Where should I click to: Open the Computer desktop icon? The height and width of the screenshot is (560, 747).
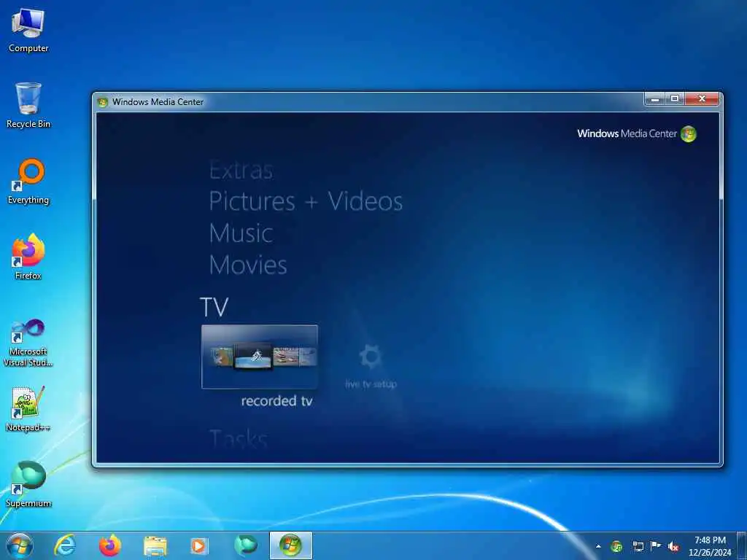[x=28, y=31]
